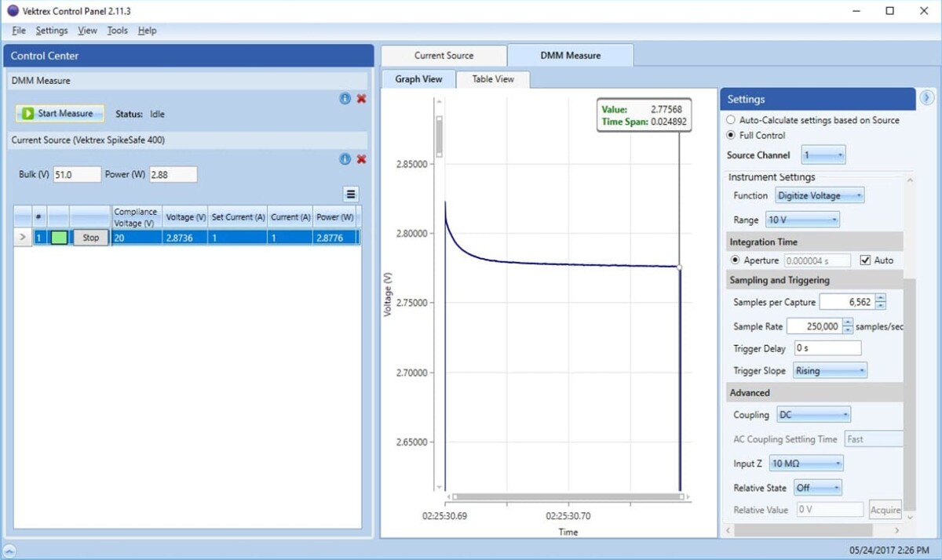Open the Range 10 V dropdown
Image resolution: width=942 pixels, height=560 pixels.
tap(803, 220)
